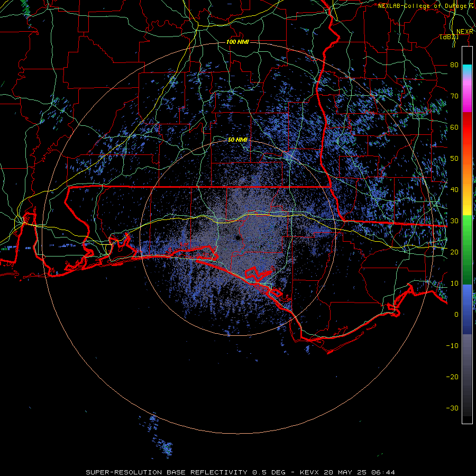Click the NEXLAB-College of DuPage watermark text
The width and height of the screenshot is (476, 476).
(x=426, y=6)
